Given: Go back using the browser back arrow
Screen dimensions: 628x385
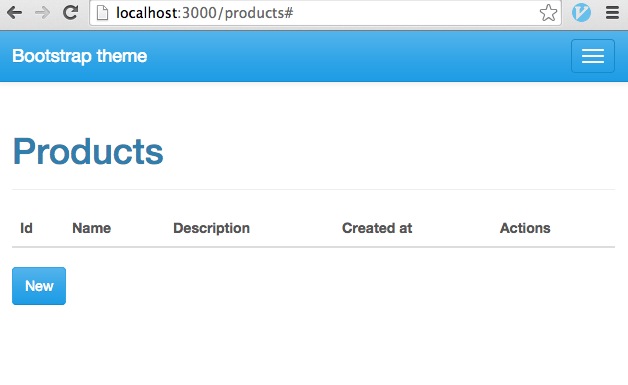Looking at the screenshot, I should tap(14, 13).
